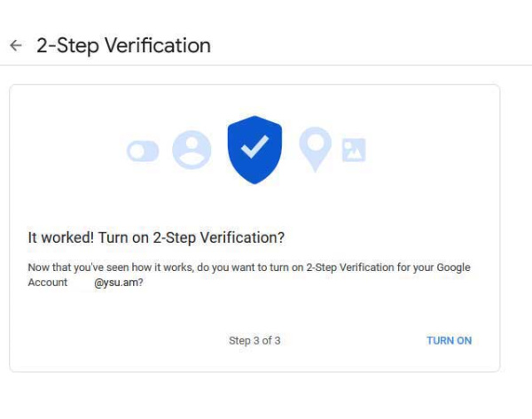Click the head circle of the person icon
Screen dimensions: 532x419
192,143
